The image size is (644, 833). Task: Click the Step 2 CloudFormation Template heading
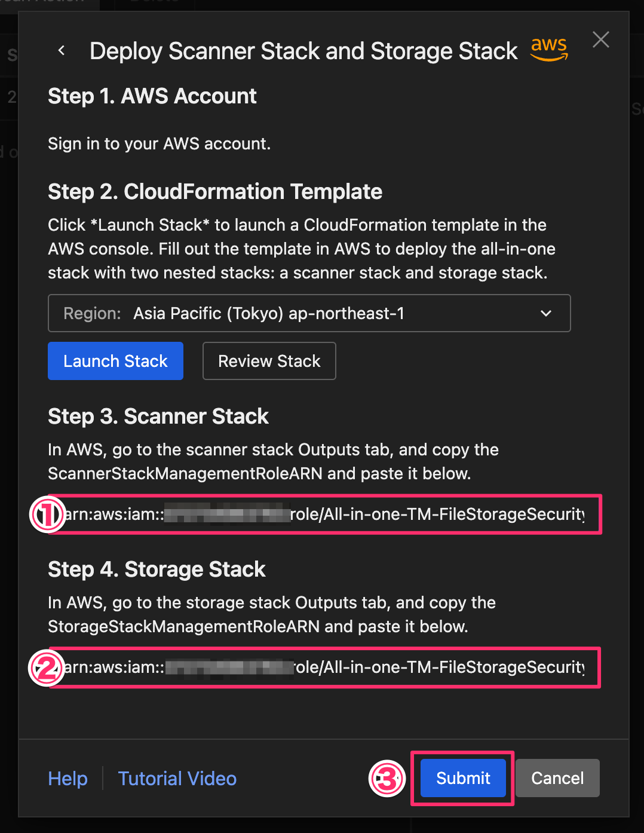point(215,192)
